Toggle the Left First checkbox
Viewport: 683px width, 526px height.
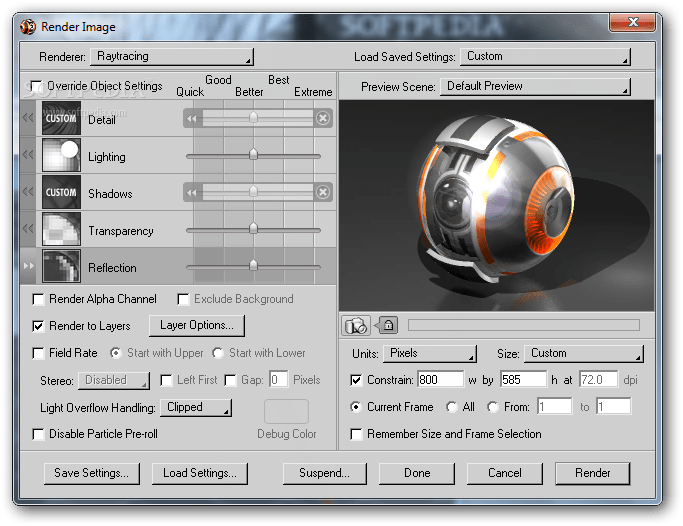[x=166, y=381]
